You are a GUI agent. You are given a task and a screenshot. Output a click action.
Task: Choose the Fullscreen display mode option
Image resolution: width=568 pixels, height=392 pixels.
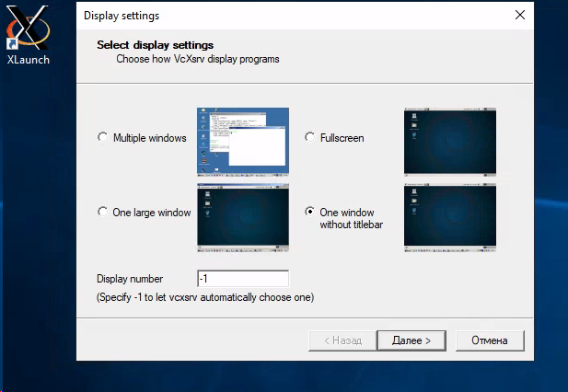(309, 138)
